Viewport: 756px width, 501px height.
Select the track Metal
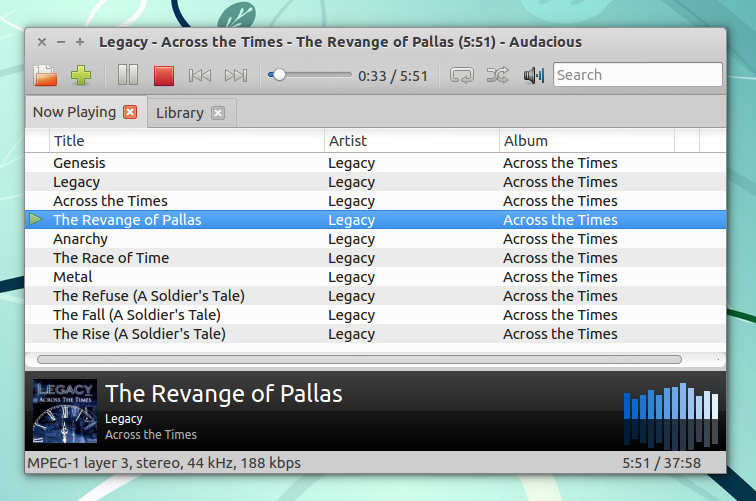(x=376, y=277)
